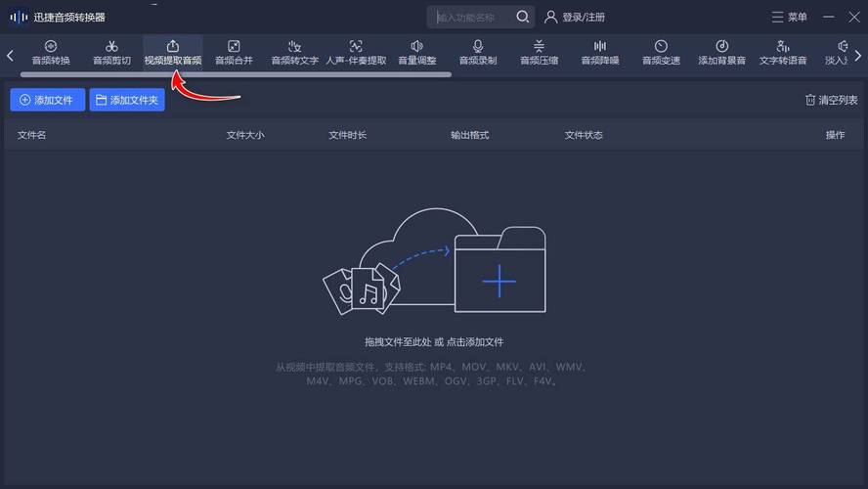The image size is (868, 489).
Task: Open the 添加背景音 tool
Action: pyautogui.click(x=721, y=53)
